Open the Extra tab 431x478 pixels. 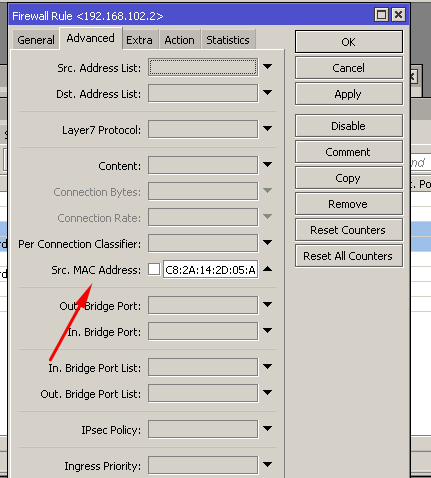[x=139, y=40]
